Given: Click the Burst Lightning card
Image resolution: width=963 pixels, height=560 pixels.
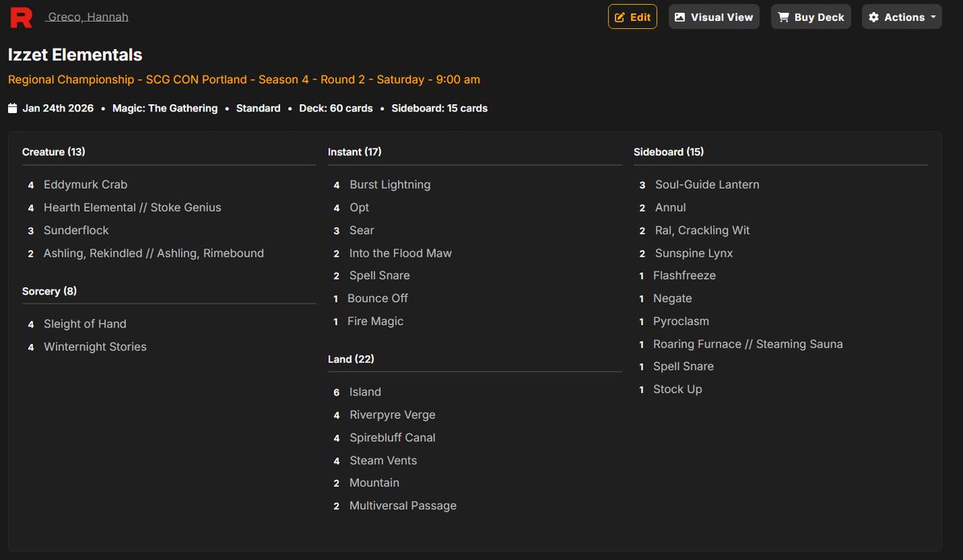Looking at the screenshot, I should click(x=390, y=185).
